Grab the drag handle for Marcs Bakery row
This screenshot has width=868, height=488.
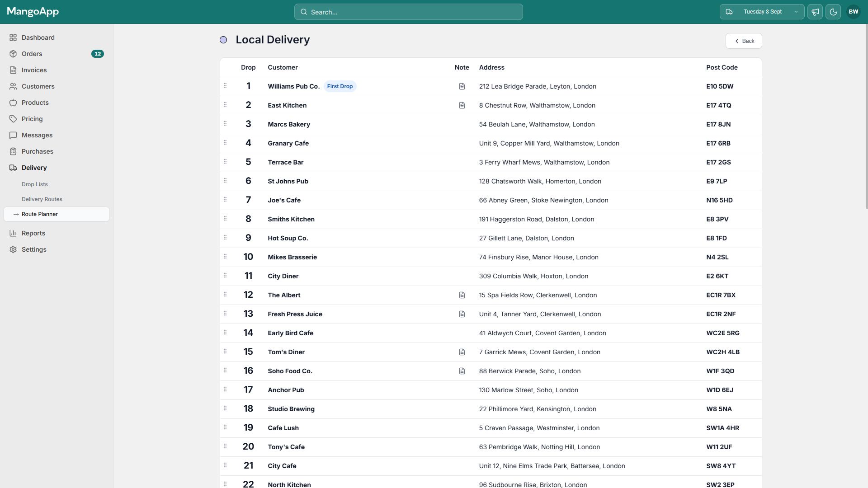[225, 124]
